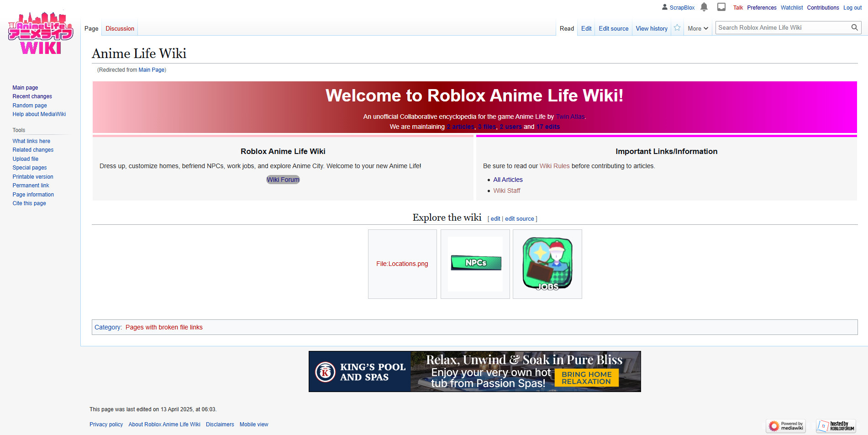Open Page information

[x=33, y=195]
